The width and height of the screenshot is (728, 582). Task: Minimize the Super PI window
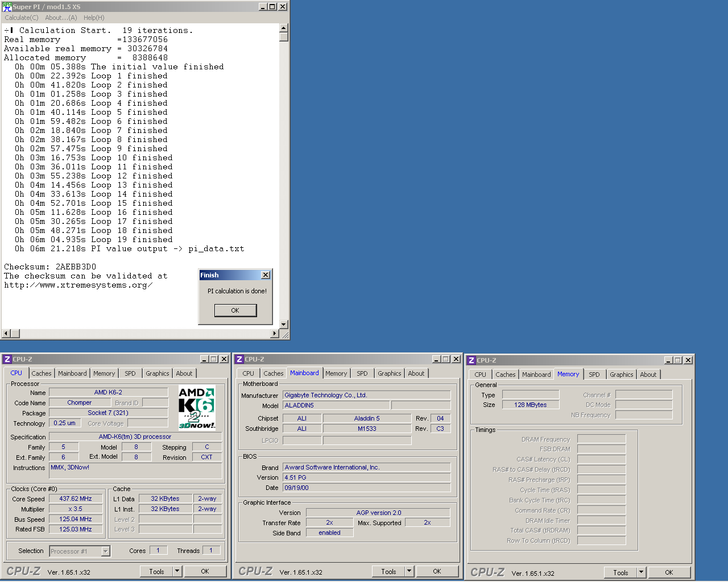pyautogui.click(x=262, y=7)
